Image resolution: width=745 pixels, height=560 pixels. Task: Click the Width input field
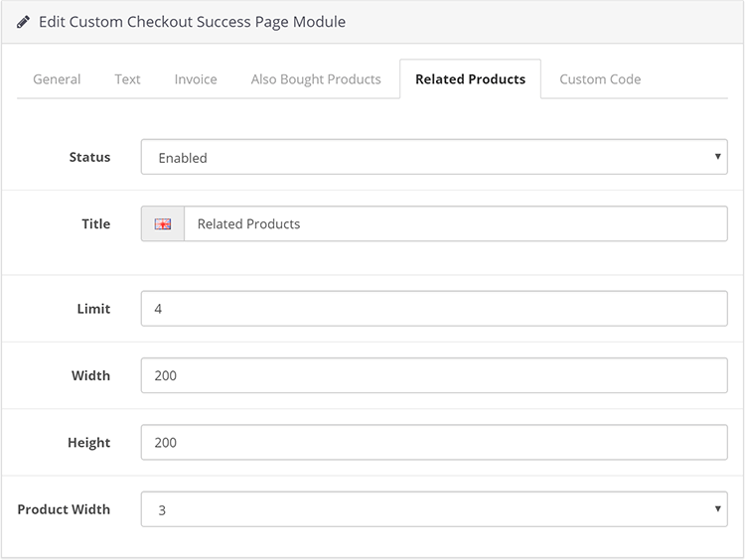[434, 375]
